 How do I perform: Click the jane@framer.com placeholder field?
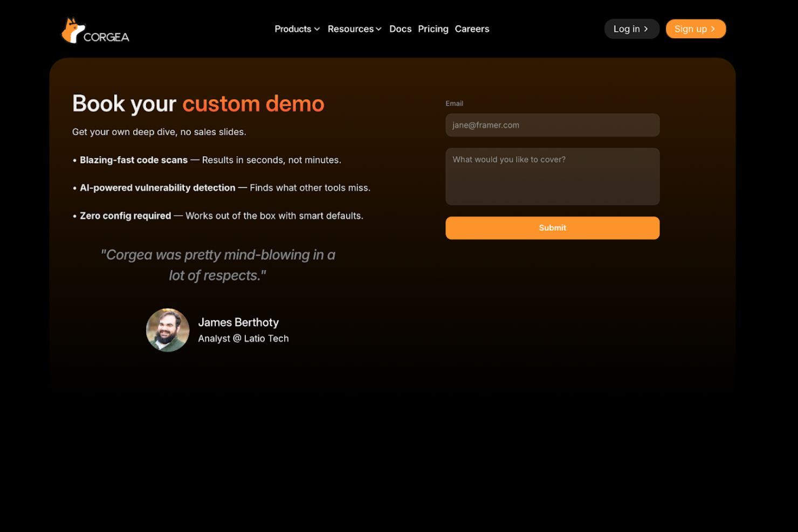(x=552, y=125)
